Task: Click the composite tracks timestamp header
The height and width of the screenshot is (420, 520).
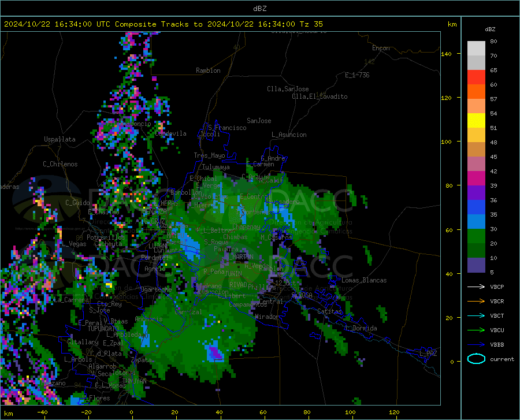Action: (163, 24)
